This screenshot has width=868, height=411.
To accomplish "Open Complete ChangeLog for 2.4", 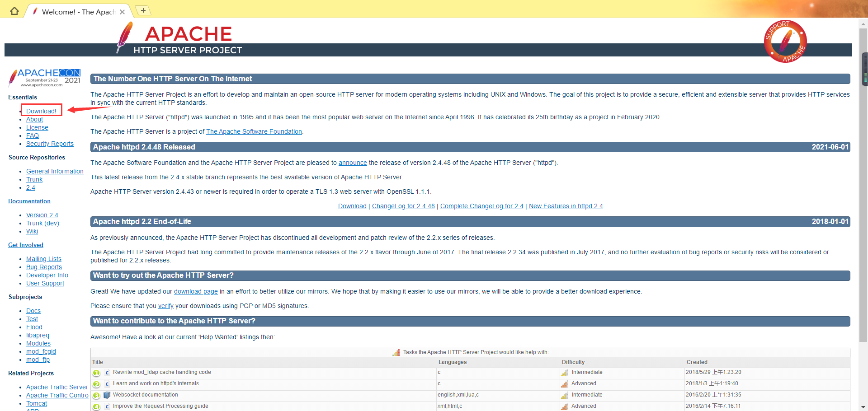I will pyautogui.click(x=482, y=206).
